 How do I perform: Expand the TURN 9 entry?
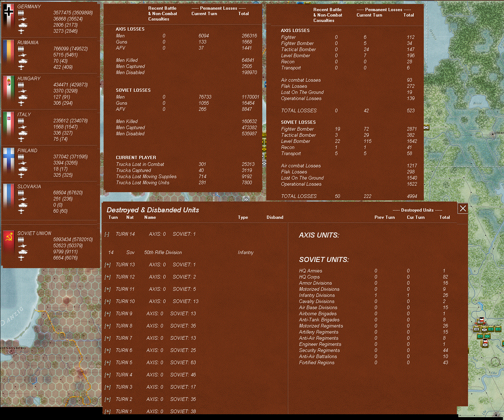click(x=107, y=314)
